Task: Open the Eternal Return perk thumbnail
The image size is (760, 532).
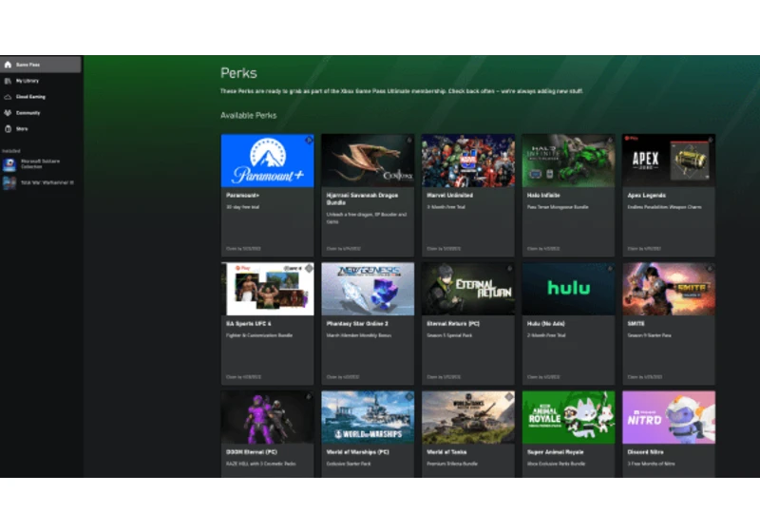Action: pyautogui.click(x=468, y=289)
